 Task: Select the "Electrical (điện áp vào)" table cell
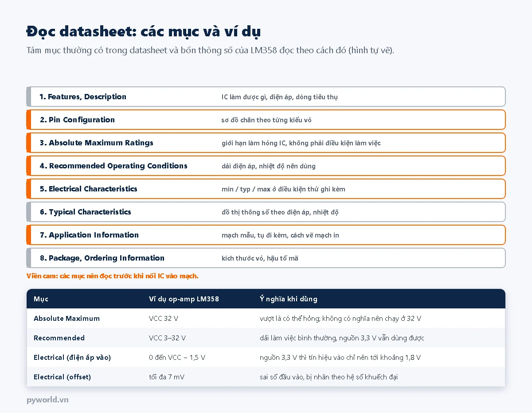[72, 357]
